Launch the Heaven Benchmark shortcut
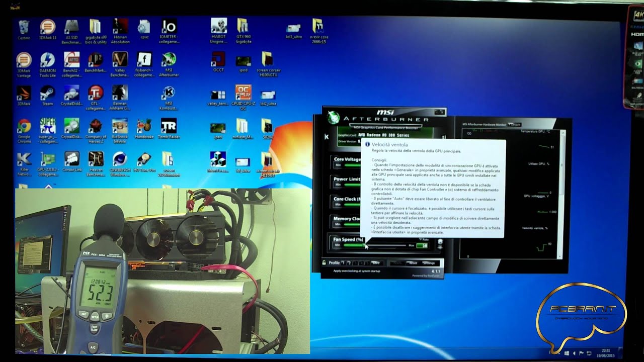This screenshot has width=644, height=362. point(96,164)
